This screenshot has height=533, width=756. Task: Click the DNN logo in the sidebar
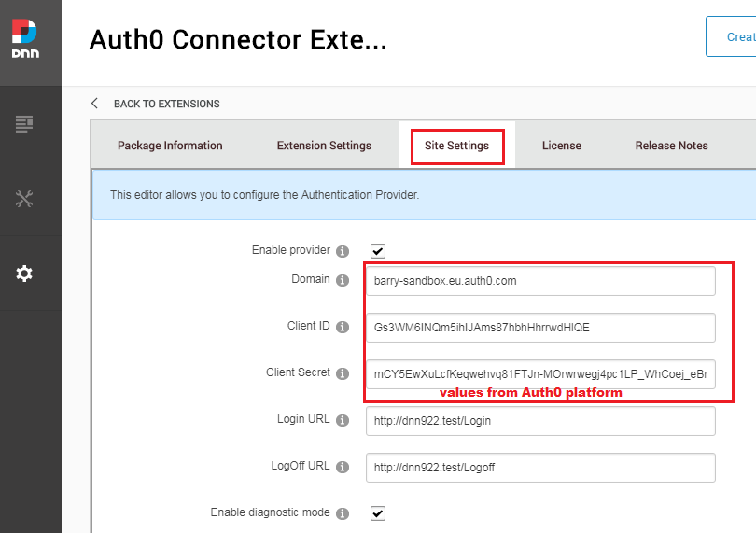25,38
